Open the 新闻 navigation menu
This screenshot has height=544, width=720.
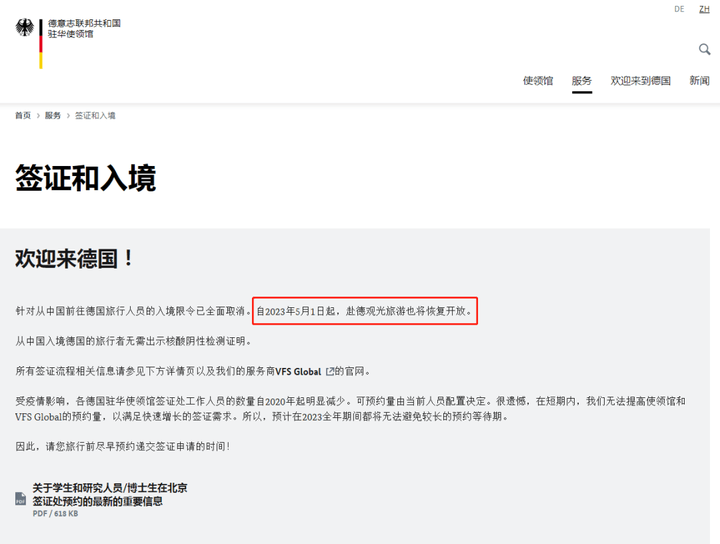point(699,81)
